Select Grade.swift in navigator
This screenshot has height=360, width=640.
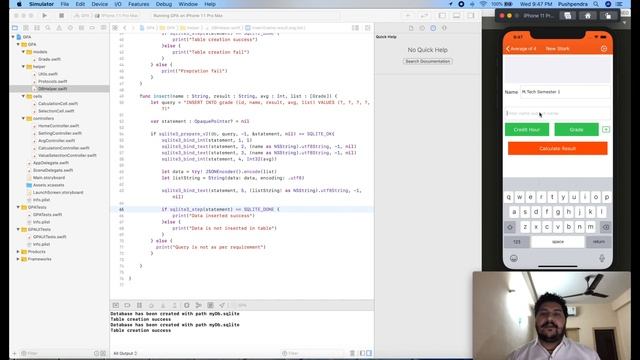tap(49, 59)
